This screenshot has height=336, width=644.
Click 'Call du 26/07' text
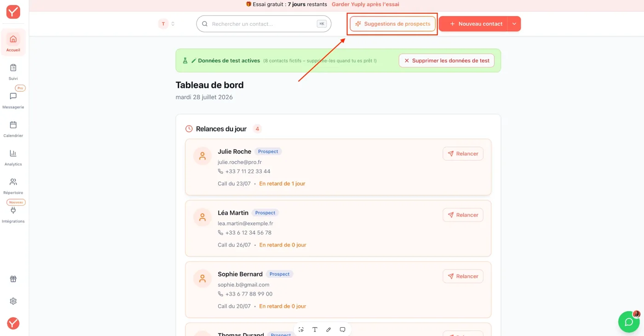coord(234,245)
